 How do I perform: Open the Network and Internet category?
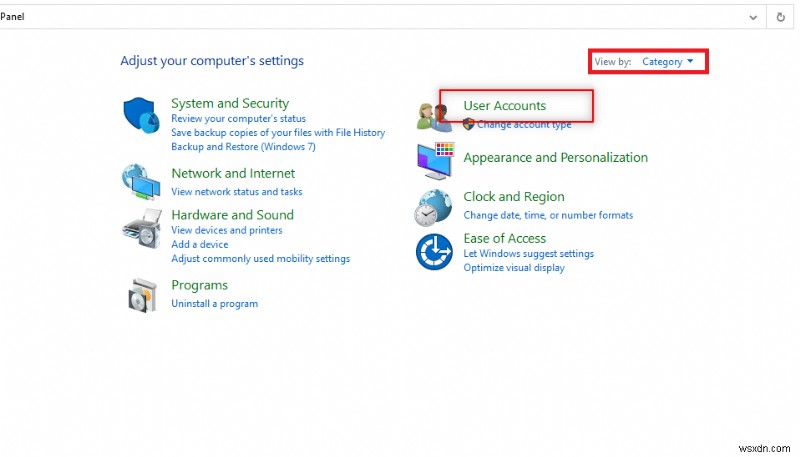(233, 173)
